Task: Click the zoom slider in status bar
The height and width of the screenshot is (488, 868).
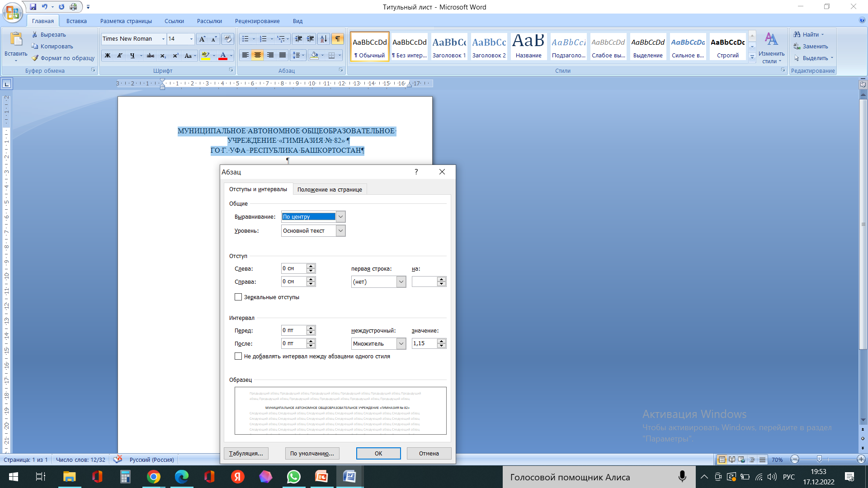Action: [x=819, y=459]
